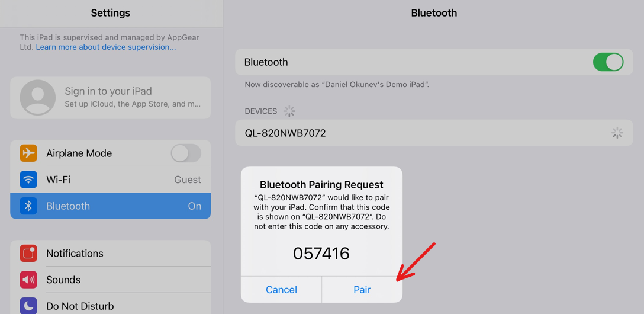
Task: Open Do Not Disturb settings row
Action: (x=111, y=306)
